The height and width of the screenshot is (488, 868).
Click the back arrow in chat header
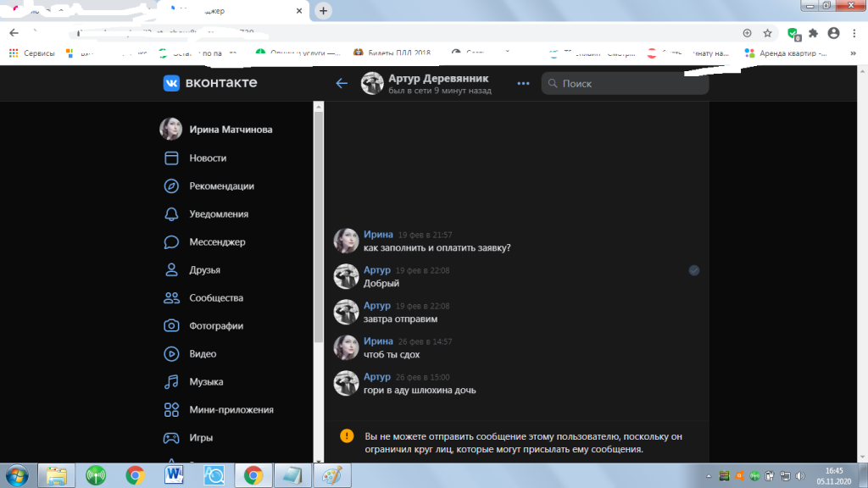[342, 83]
